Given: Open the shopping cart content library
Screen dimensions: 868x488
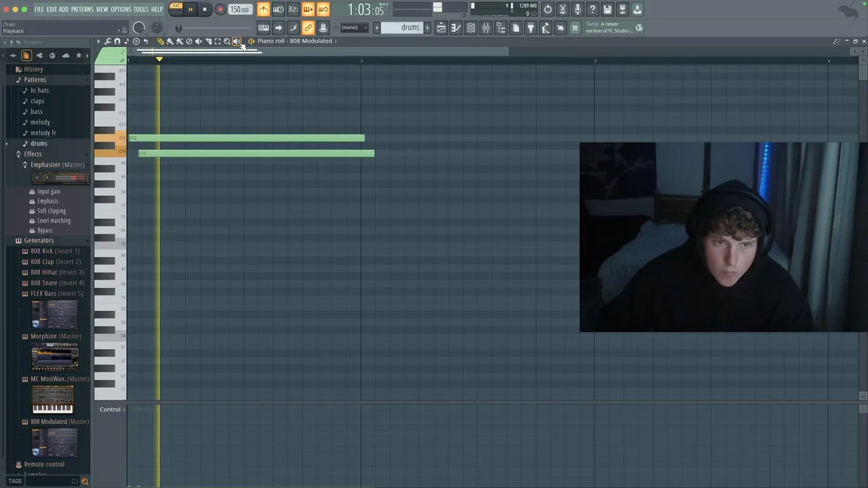Looking at the screenshot, I should click(575, 28).
